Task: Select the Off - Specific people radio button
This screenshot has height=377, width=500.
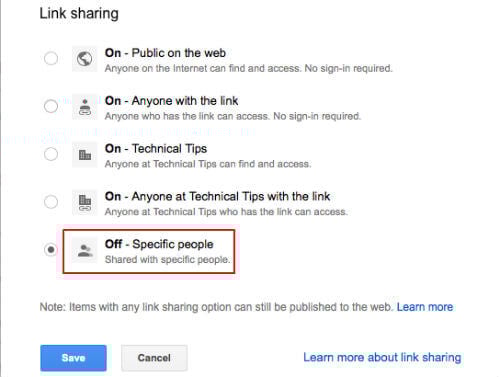Action: pos(51,250)
